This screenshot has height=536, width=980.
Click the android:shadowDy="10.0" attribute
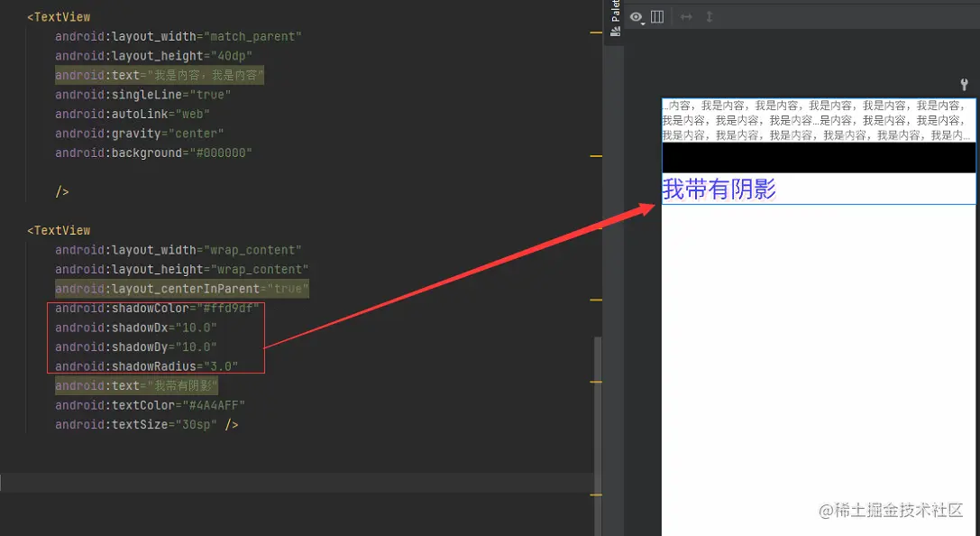(136, 347)
